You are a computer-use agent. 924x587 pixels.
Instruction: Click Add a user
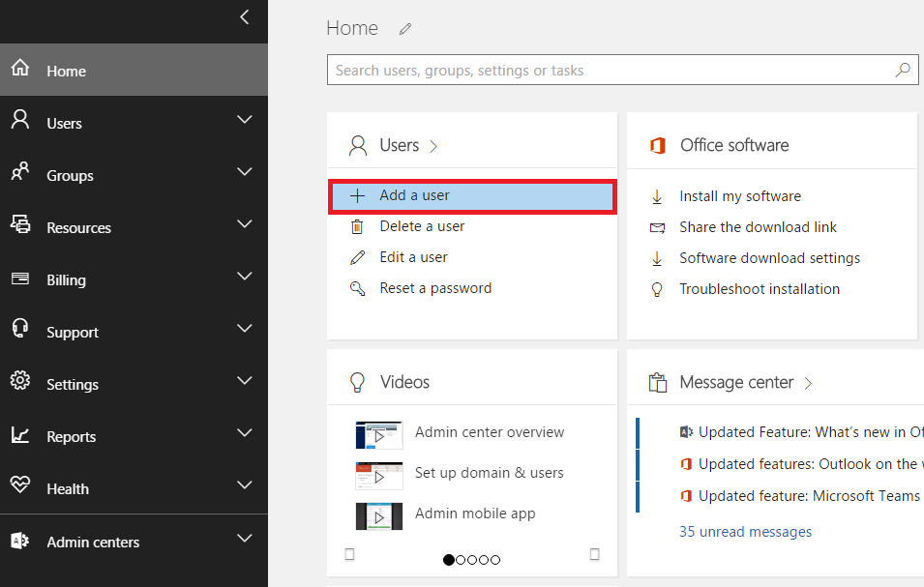[414, 195]
